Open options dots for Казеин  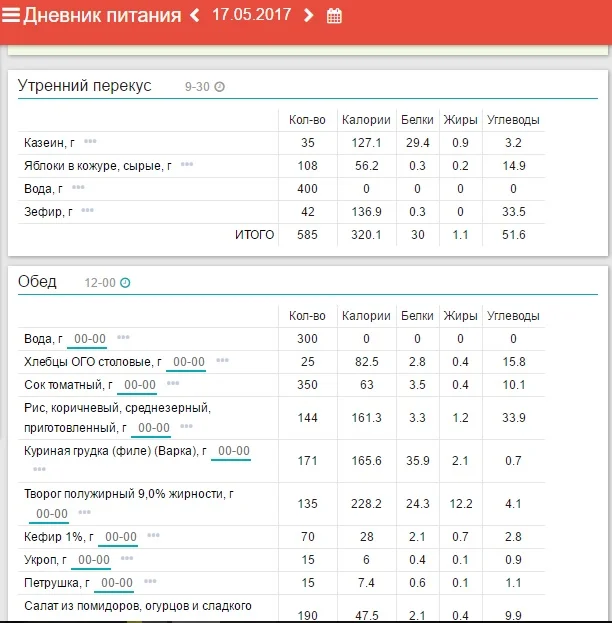90,141
